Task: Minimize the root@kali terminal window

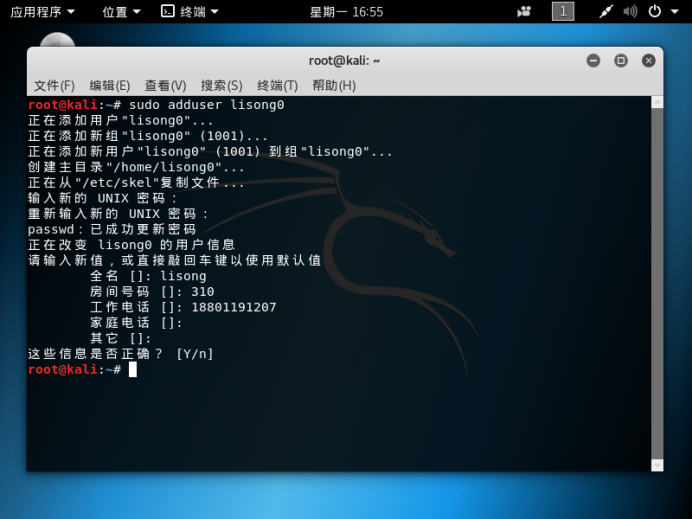Action: (593, 60)
